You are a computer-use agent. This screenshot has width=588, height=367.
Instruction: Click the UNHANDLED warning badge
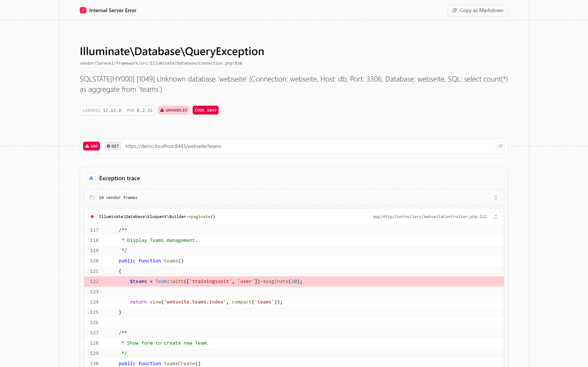click(x=174, y=110)
